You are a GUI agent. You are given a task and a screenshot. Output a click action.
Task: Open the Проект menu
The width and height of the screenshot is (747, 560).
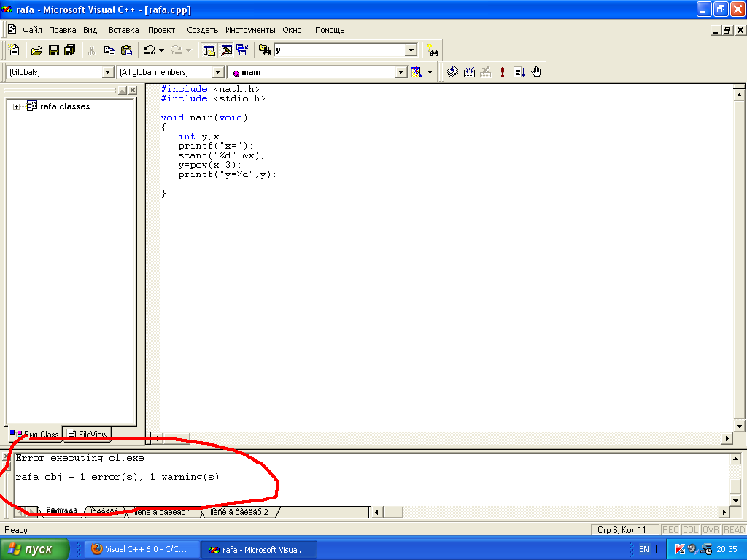click(161, 30)
